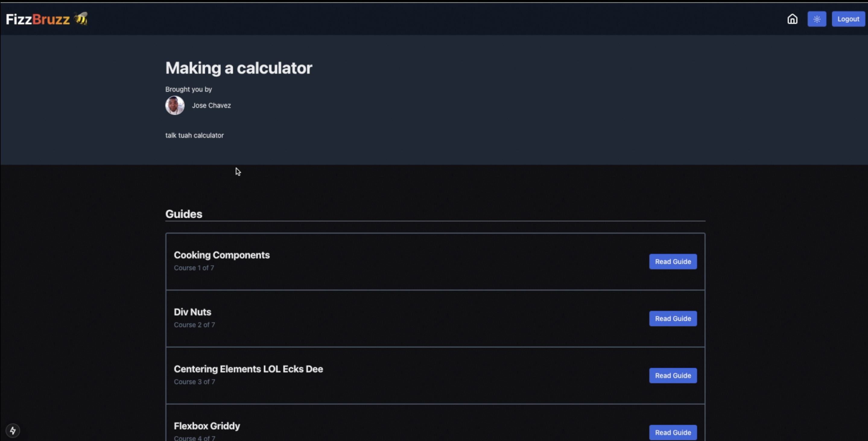Click the FizzBruzz logo text
The width and height of the screenshot is (868, 441).
(38, 19)
